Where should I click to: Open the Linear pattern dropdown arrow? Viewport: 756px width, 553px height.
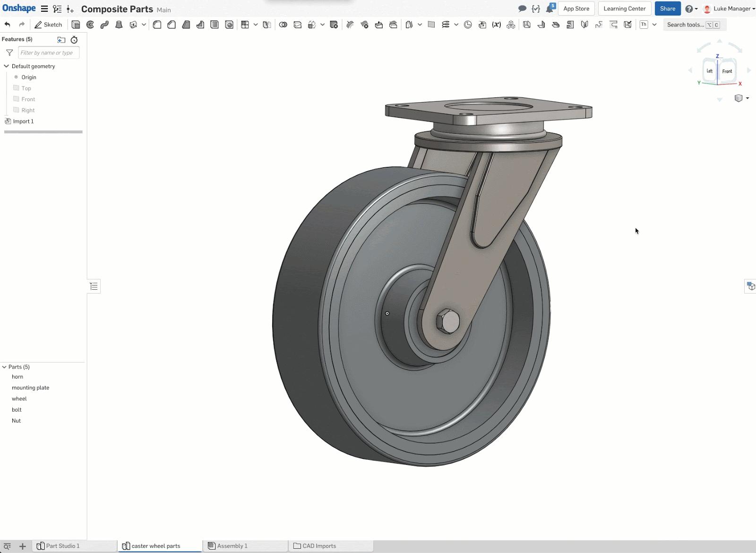tap(256, 25)
